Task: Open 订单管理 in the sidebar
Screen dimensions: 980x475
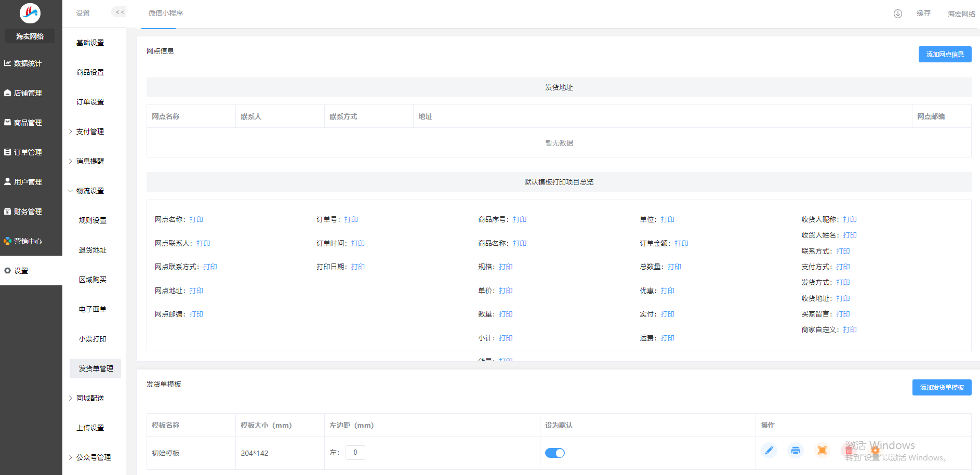Action: (x=31, y=152)
